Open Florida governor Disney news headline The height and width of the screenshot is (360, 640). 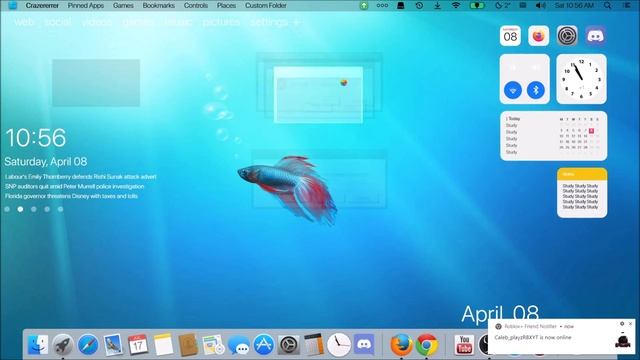[x=71, y=196]
